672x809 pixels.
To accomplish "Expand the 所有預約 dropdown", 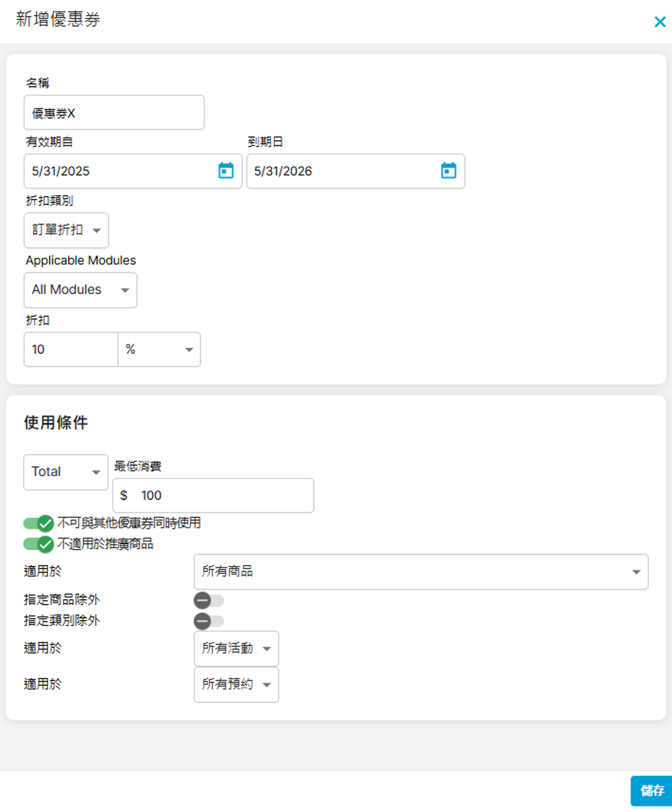I will point(236,684).
